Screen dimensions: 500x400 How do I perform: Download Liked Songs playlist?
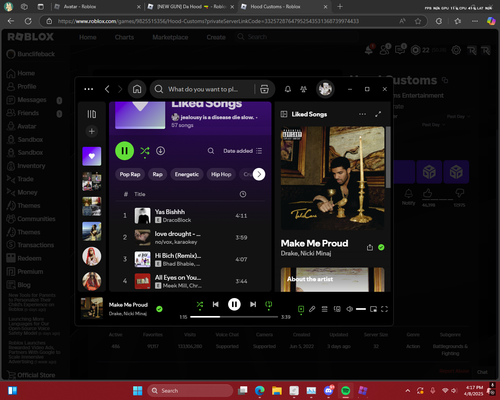160,151
